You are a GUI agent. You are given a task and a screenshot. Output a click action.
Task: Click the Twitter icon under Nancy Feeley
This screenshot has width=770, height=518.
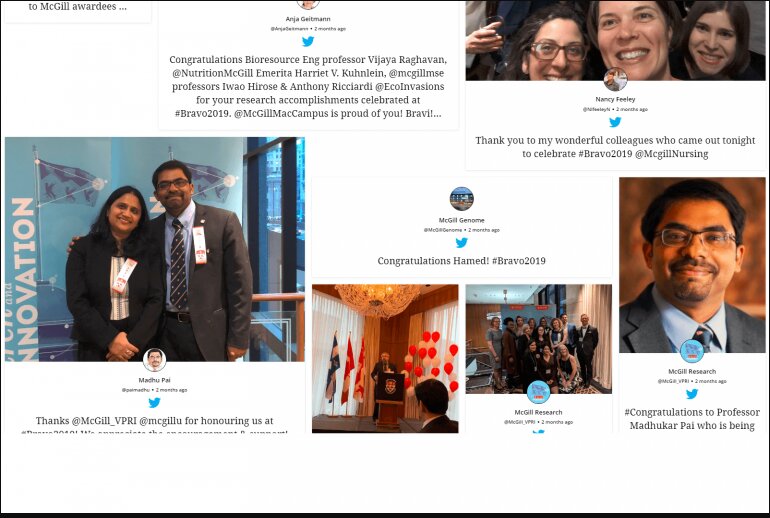coord(615,122)
